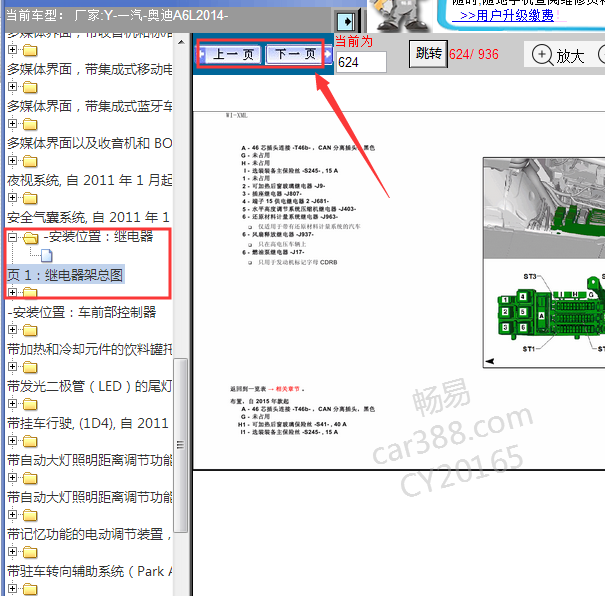Viewport: 605px width, 596px height.
Task: Click folder icon under 带驻车转向辅助系统
Action: tap(30, 589)
